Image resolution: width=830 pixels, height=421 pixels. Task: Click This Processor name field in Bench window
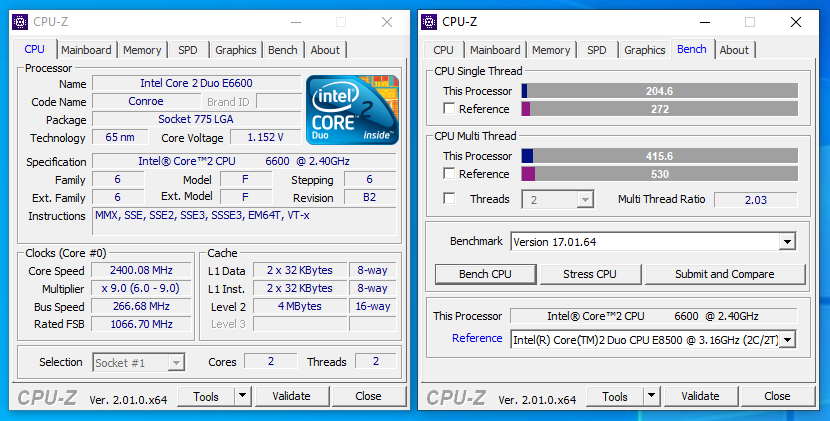click(x=653, y=316)
